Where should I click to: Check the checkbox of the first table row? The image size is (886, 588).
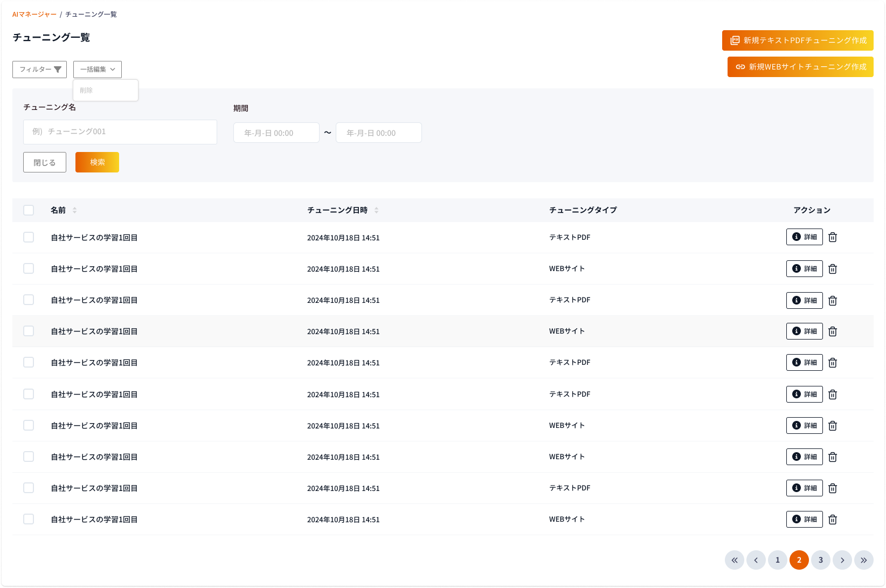coord(29,237)
